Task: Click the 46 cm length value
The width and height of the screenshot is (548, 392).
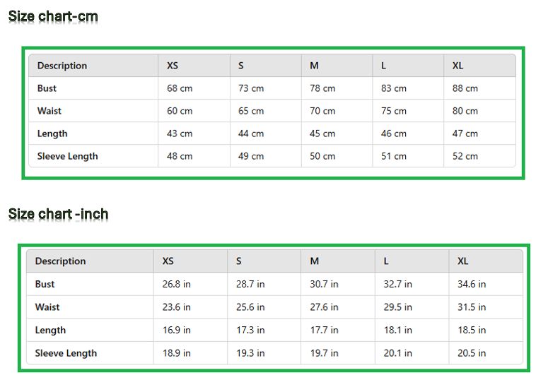Action: [394, 133]
